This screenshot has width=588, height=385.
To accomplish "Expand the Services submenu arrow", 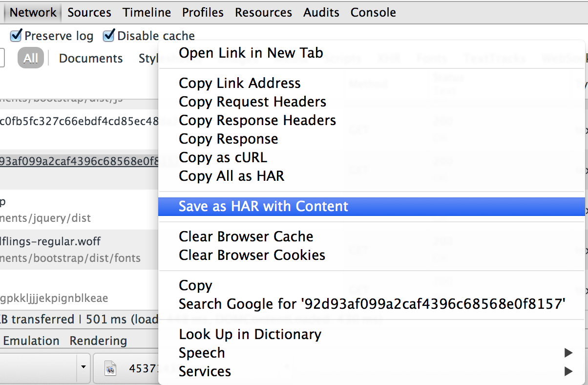I will pyautogui.click(x=568, y=371).
